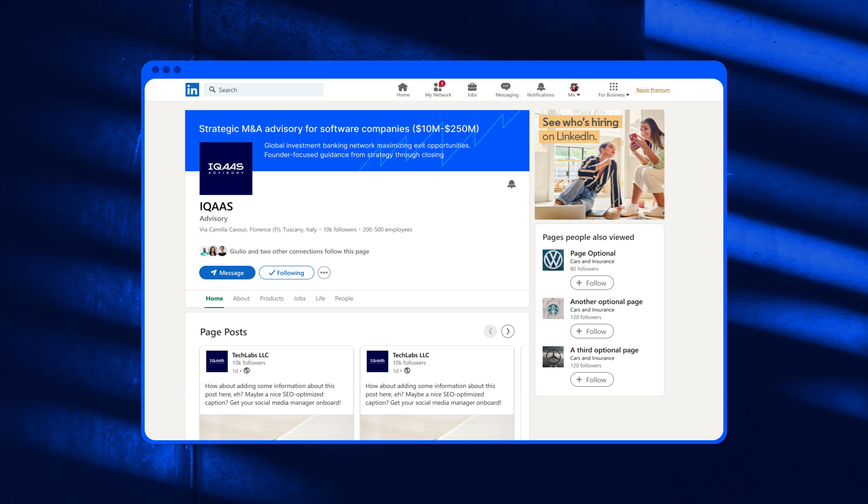Toggle the page notification bell for IQAAS
Image resolution: width=868 pixels, height=504 pixels.
(512, 184)
